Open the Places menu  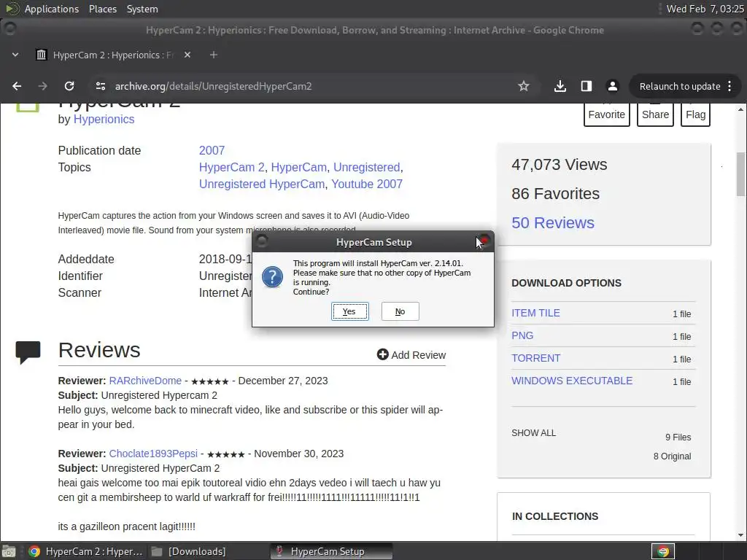[102, 9]
